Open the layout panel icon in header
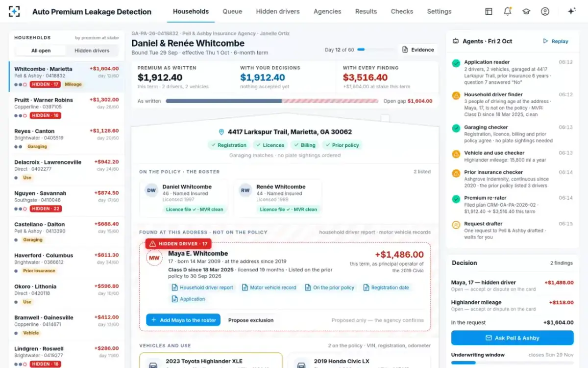The image size is (588, 368). 489,11
